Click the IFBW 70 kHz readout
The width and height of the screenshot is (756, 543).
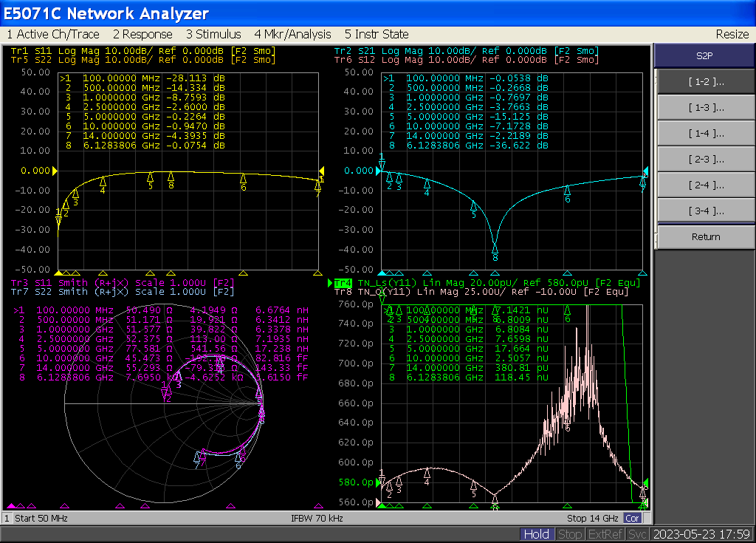point(317,519)
